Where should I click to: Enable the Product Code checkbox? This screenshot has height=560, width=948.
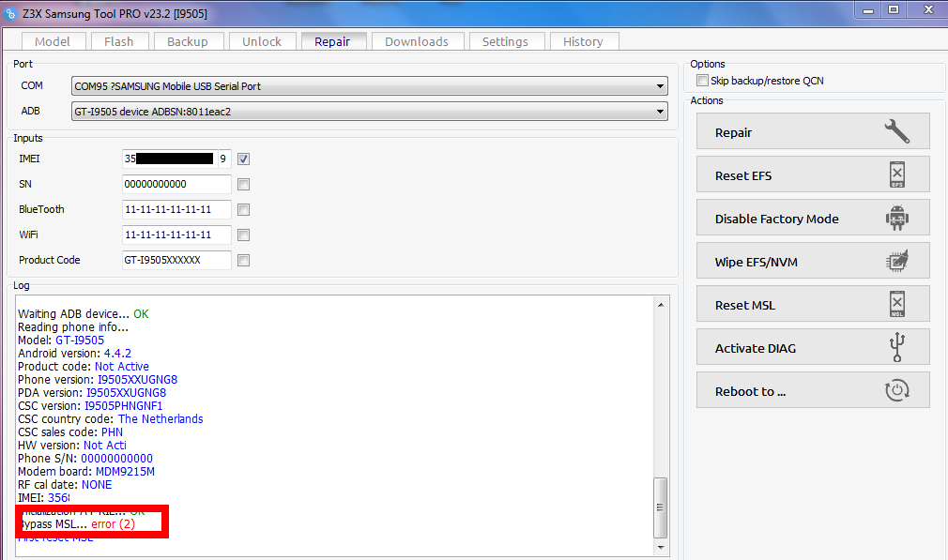click(244, 261)
